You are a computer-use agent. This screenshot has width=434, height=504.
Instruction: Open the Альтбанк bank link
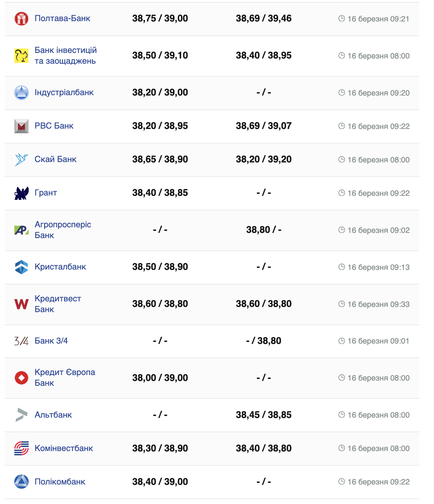(x=53, y=415)
